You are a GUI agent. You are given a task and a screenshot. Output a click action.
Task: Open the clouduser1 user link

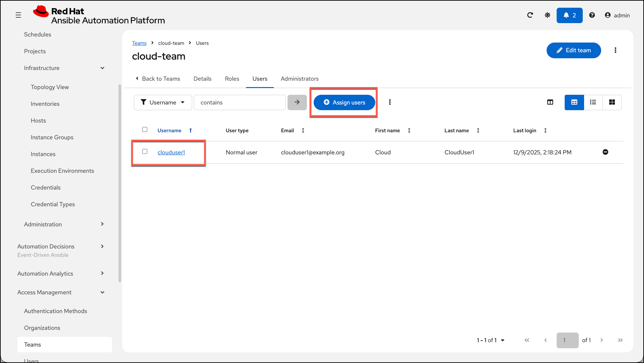[x=171, y=152]
